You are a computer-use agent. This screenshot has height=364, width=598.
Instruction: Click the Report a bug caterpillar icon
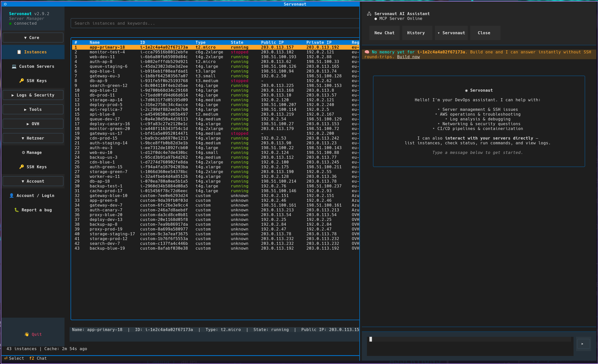(x=17, y=210)
